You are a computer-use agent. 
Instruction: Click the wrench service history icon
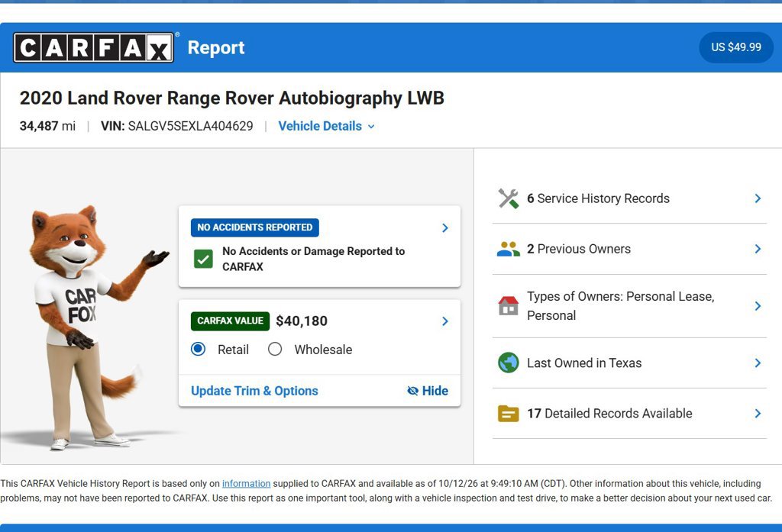click(508, 198)
